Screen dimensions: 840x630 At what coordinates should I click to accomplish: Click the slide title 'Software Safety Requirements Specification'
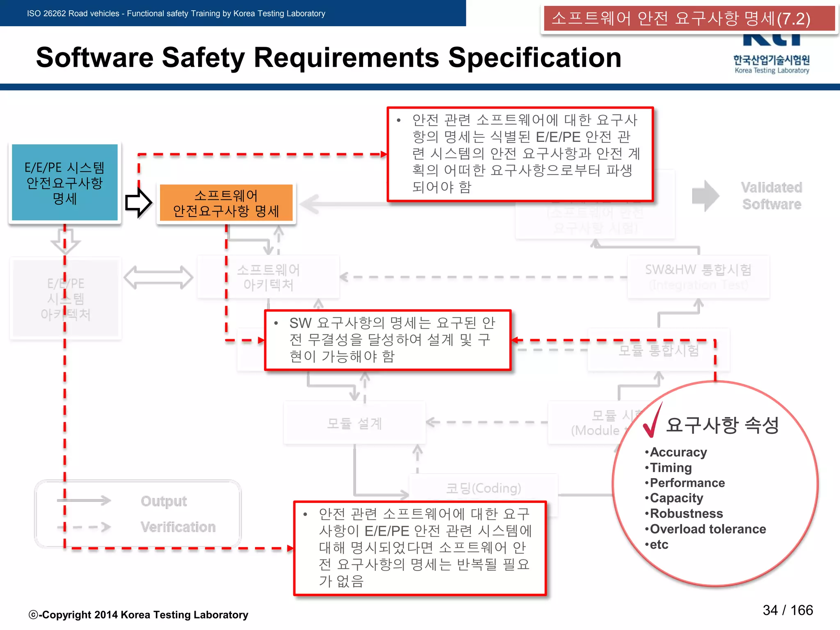click(x=329, y=57)
